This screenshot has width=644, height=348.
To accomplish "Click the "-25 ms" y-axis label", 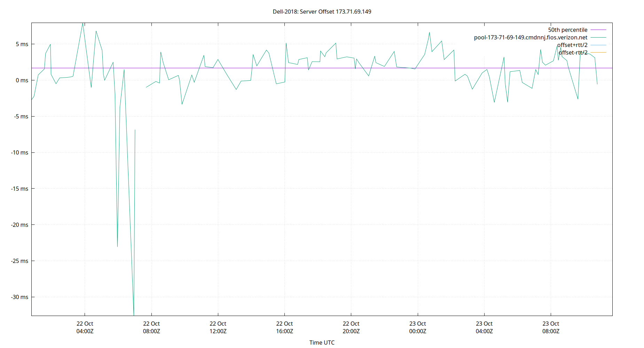I will pos(19,261).
